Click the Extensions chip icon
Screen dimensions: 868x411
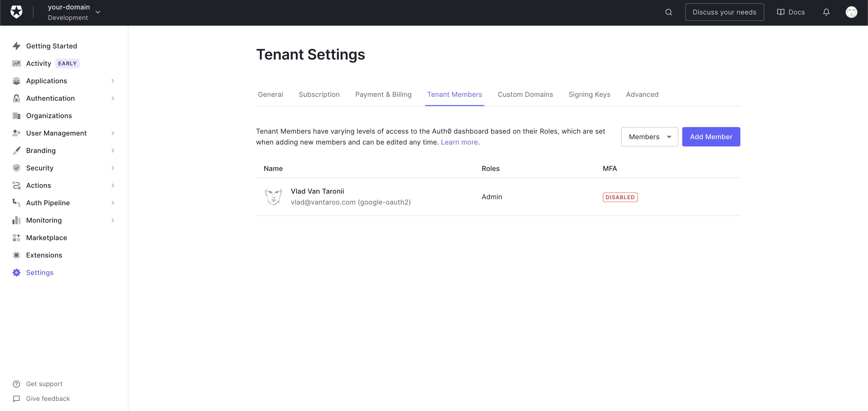point(16,255)
